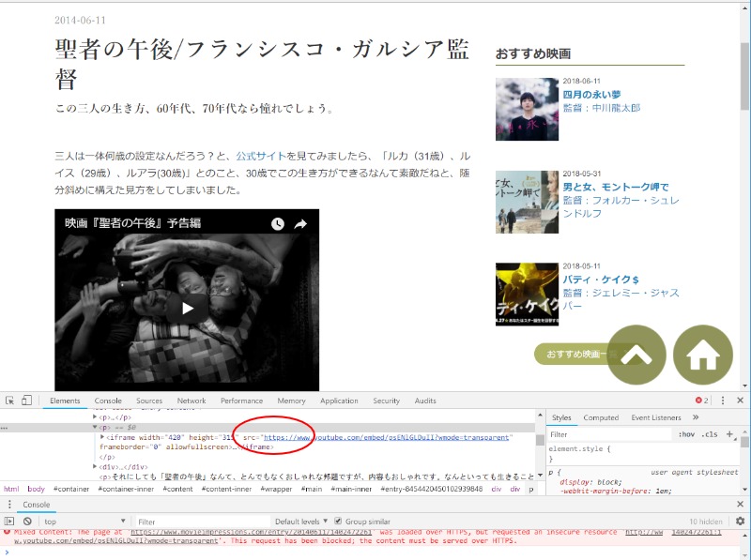
Task: Toggle the :hov element state button
Action: pos(686,434)
